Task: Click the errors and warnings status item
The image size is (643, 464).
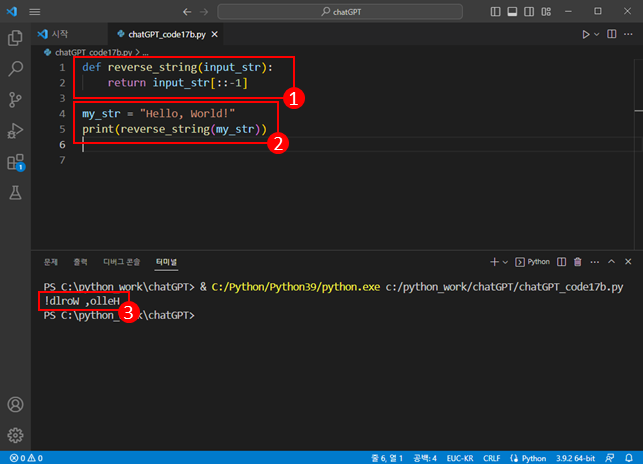Action: pyautogui.click(x=26, y=458)
